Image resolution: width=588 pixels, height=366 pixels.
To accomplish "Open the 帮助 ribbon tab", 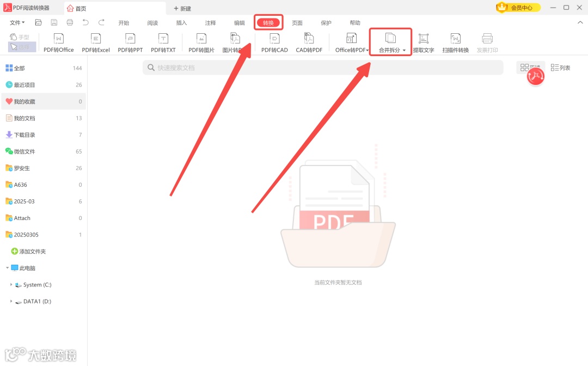I will (x=355, y=23).
